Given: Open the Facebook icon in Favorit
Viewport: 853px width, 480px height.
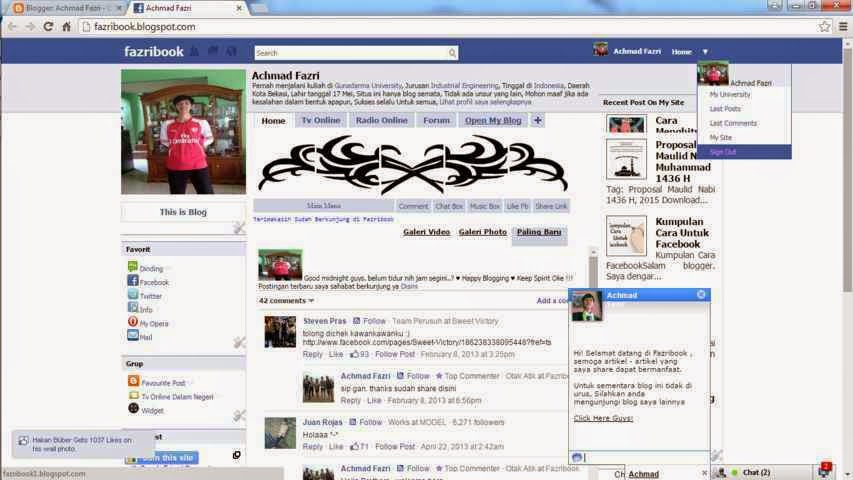Looking at the screenshot, I should [x=133, y=280].
